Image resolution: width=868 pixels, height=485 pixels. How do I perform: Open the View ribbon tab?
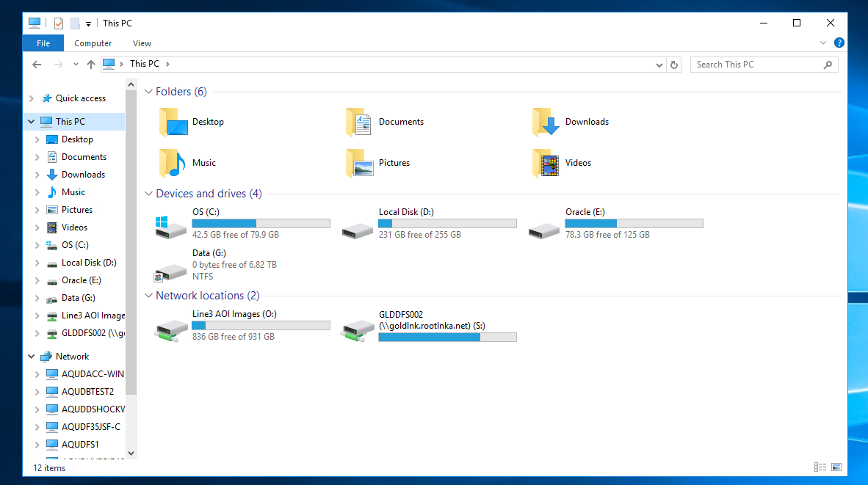(142, 43)
